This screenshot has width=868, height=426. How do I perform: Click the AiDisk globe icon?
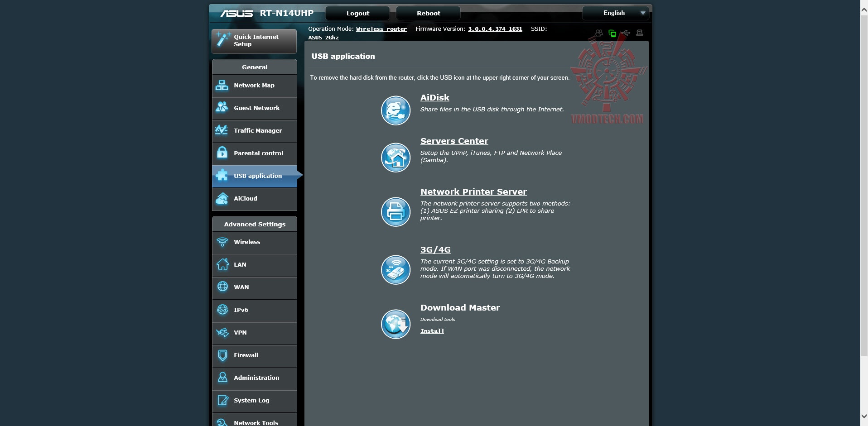(395, 110)
